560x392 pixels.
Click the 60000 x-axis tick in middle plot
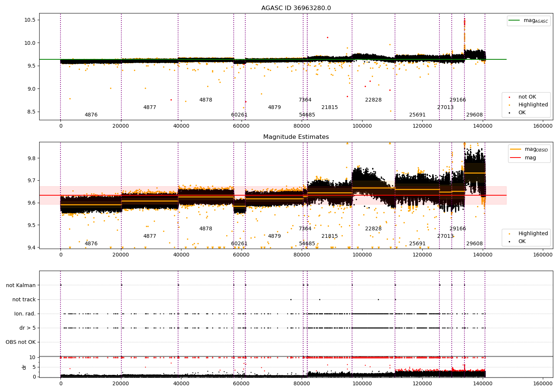pyautogui.click(x=242, y=255)
